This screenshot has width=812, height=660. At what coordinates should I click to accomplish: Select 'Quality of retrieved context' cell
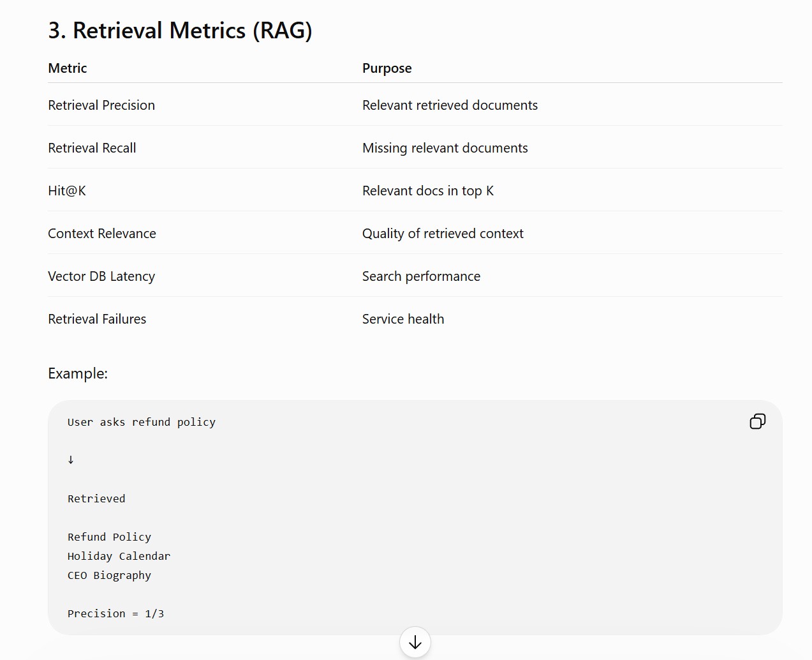click(x=443, y=234)
